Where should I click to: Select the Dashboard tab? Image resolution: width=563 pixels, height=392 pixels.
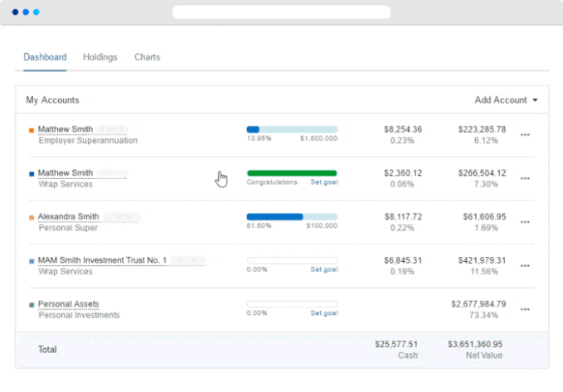(45, 57)
